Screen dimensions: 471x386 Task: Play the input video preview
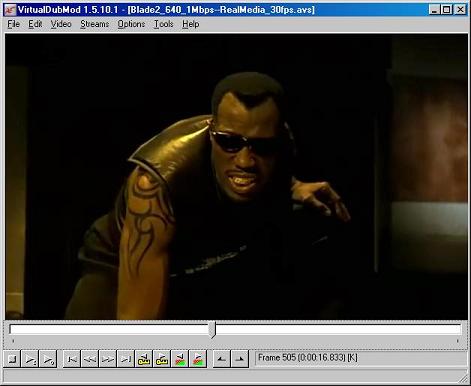point(30,359)
